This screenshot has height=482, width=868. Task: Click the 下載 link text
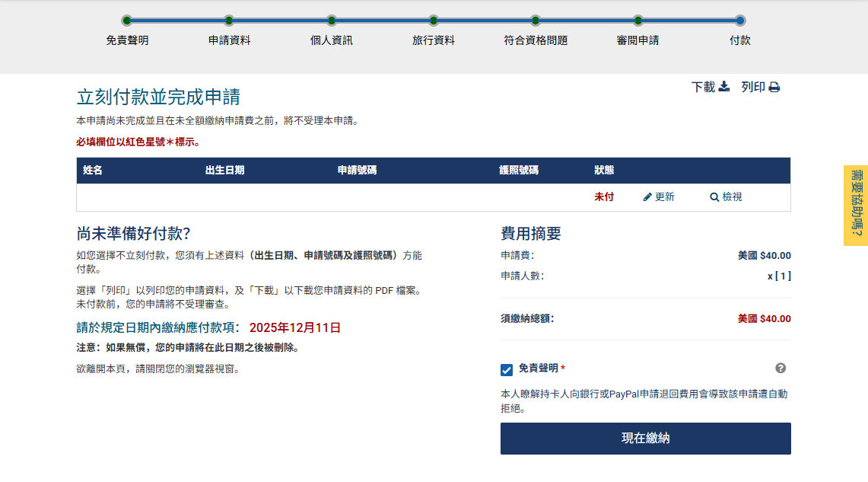coord(703,88)
